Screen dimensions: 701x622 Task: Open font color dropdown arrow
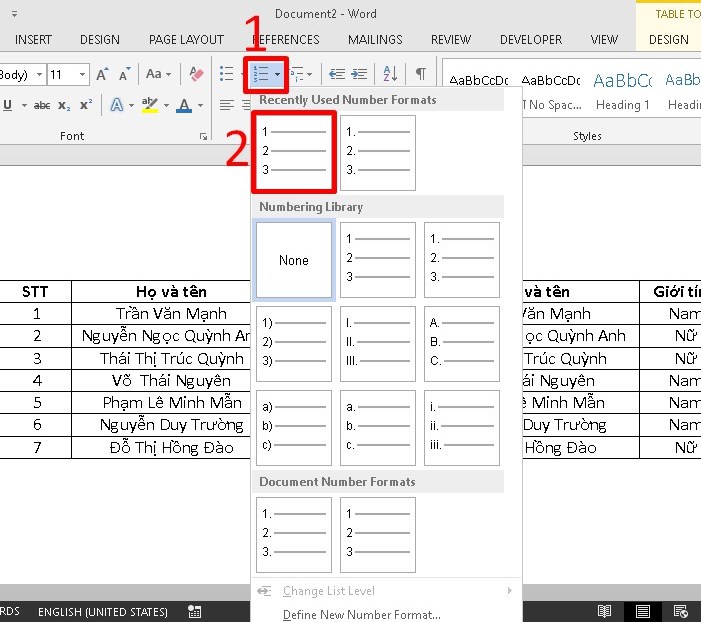point(200,106)
